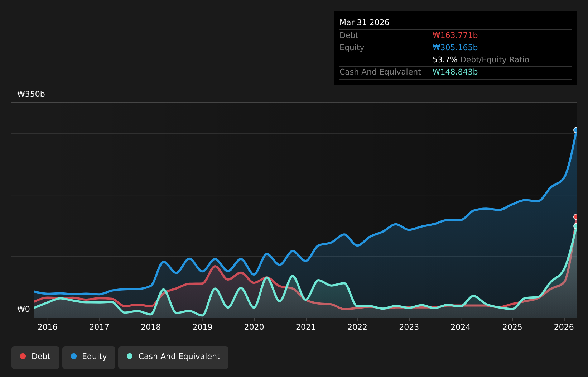Select the Equity endpoint marker on chart
This screenshot has width=588, height=377.
click(576, 130)
